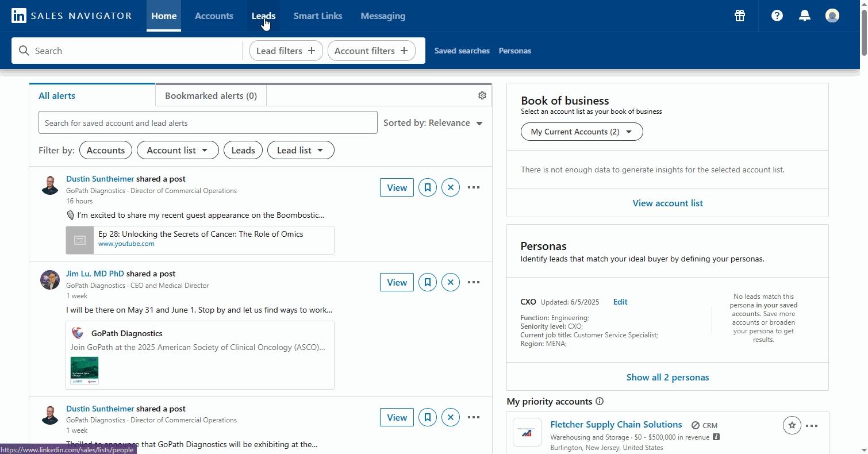Click the ASCO post image thumbnail
The image size is (868, 454).
tap(85, 371)
